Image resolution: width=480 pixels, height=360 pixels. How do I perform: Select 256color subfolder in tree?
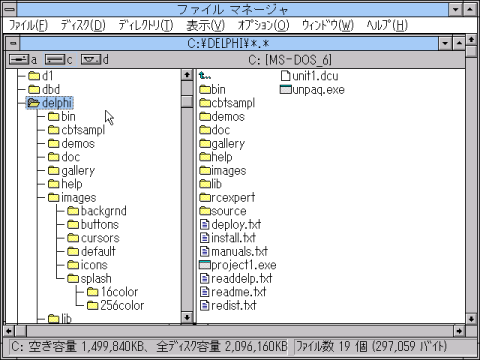[115, 305]
